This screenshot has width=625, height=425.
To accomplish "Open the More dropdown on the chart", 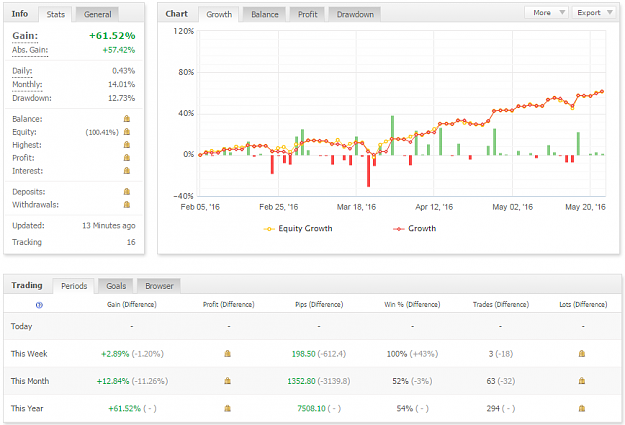I will (547, 13).
